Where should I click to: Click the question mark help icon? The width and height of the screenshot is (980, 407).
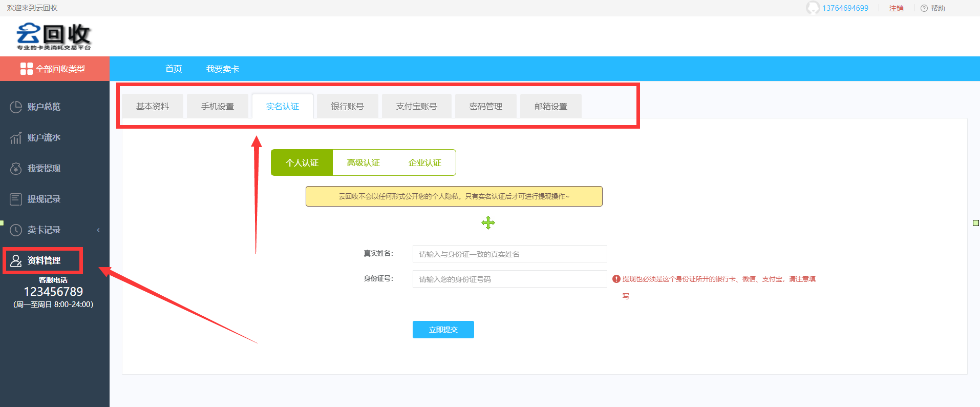pos(924,8)
